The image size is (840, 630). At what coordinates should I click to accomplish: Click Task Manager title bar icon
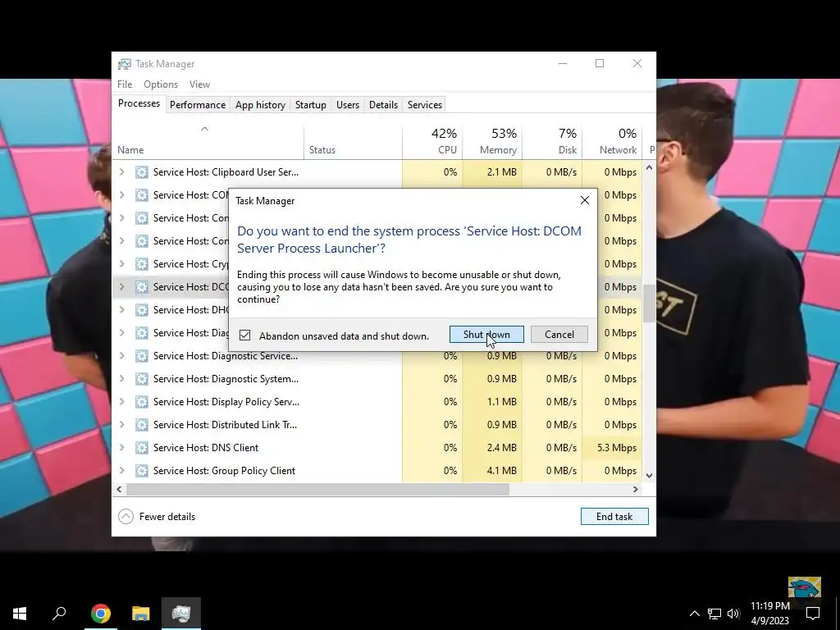pos(125,64)
